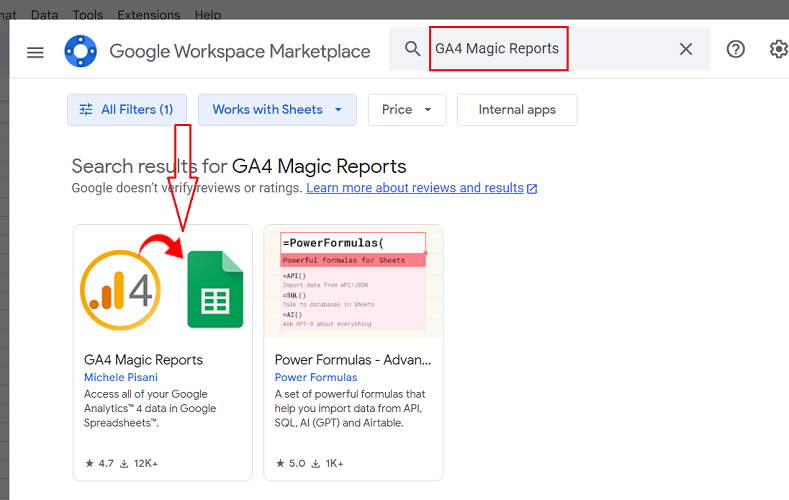Open Michele Pisani developer link

[121, 377]
